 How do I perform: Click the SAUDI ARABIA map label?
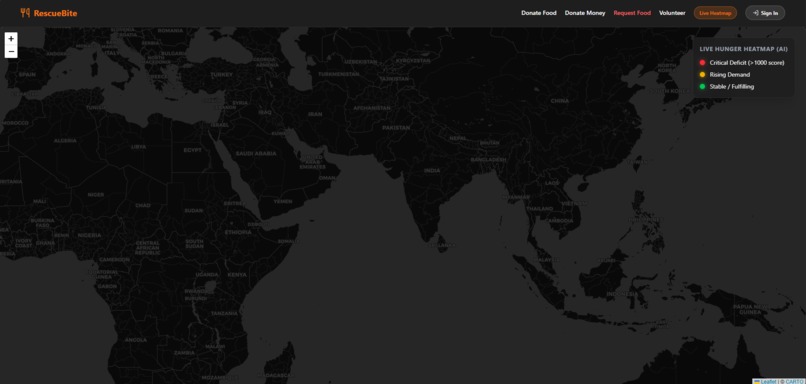[256, 153]
